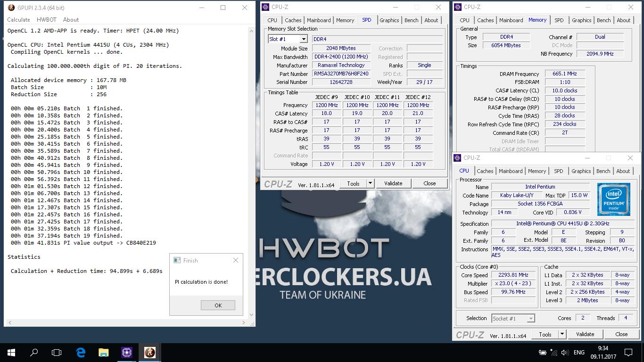The image size is (644, 362).
Task: Change input language ENG indicator
Action: 579,352
